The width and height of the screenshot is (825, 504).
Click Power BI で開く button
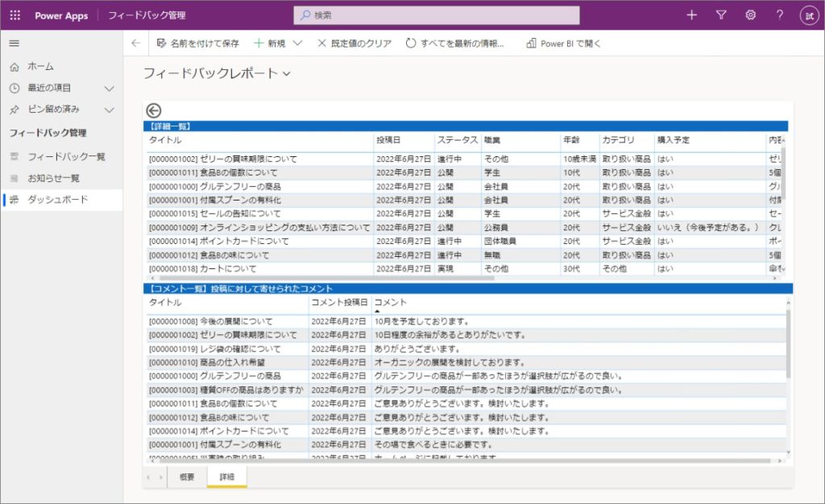[563, 43]
